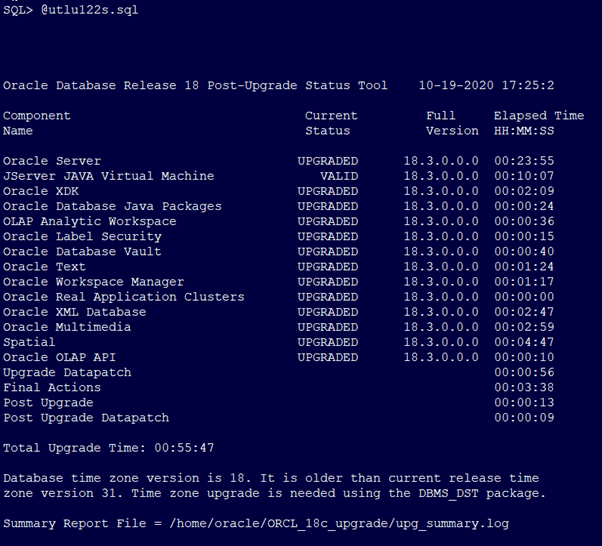Select 'OLAP Analytic Workspace' component

[89, 221]
